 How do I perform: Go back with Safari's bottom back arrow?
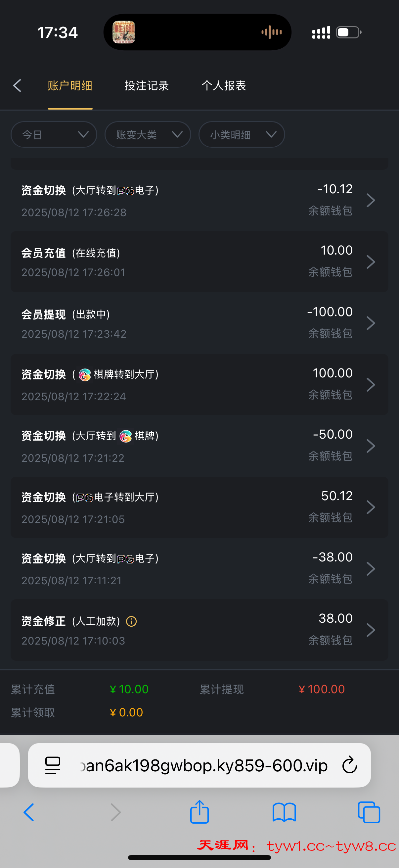29,812
